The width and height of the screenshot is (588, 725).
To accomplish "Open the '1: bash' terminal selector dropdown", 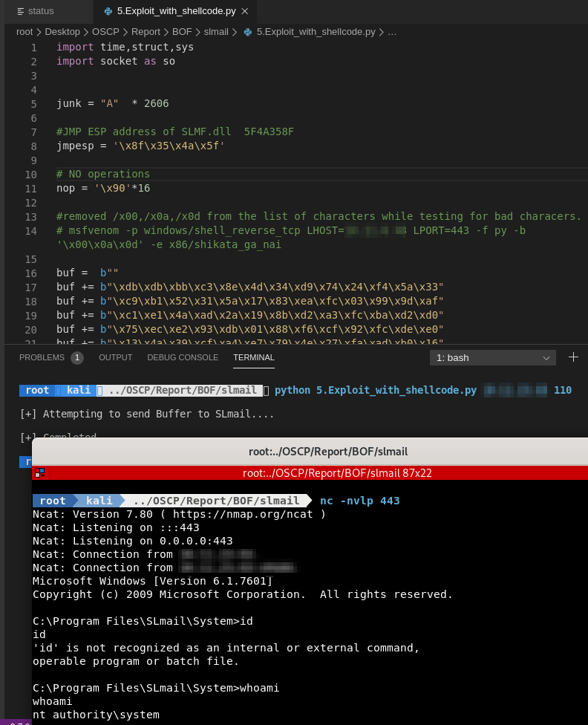I will (x=493, y=358).
